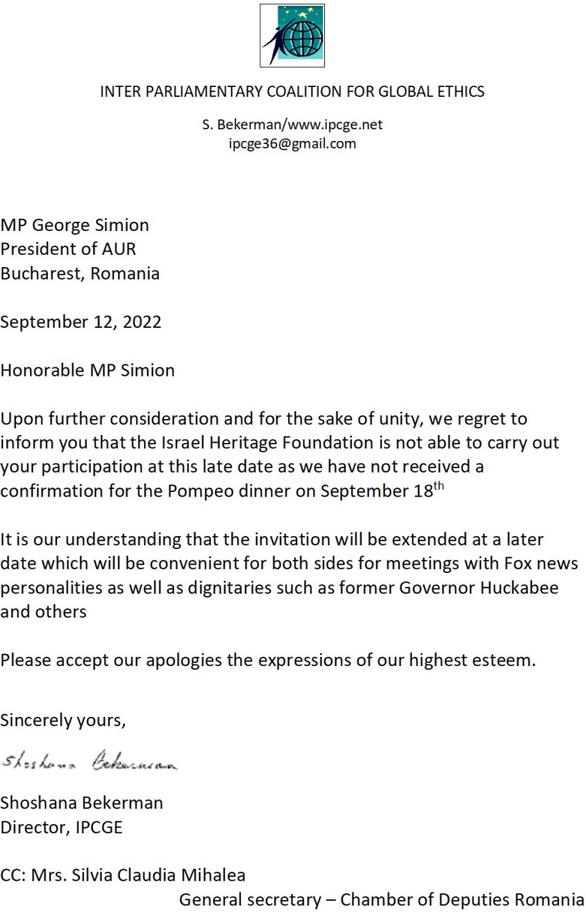Click the recipient name MP George Simion
Image resolution: width=586 pixels, height=924 pixels.
point(75,225)
